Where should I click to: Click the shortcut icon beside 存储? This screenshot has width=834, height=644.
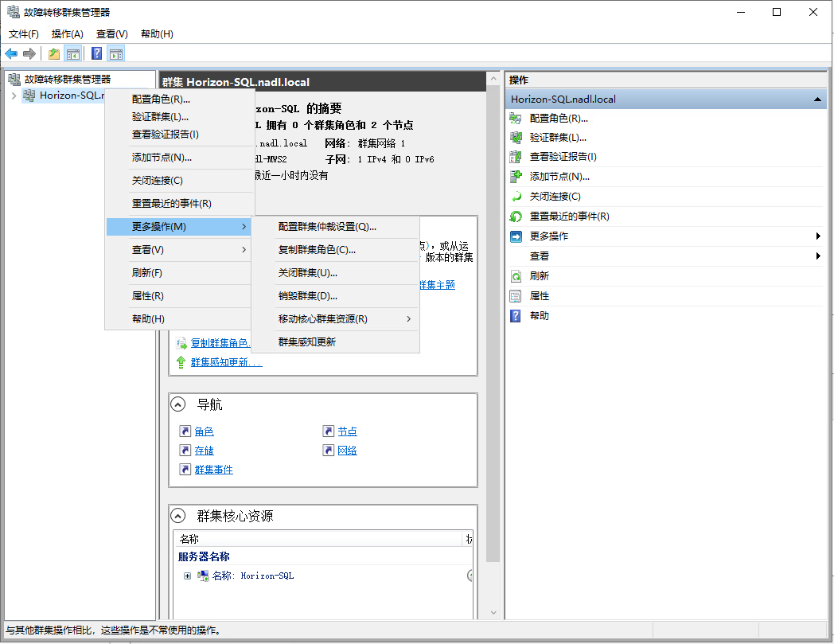pos(185,451)
